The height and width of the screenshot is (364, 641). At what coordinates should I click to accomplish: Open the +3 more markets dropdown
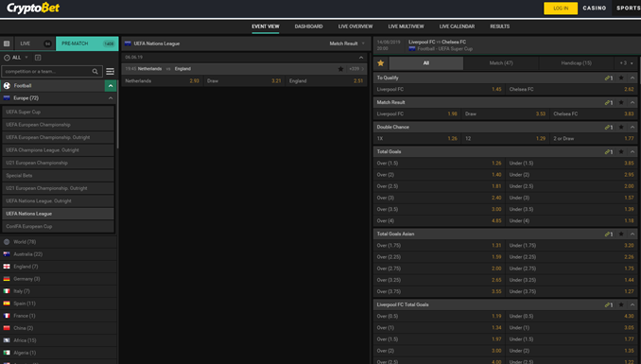tap(626, 63)
